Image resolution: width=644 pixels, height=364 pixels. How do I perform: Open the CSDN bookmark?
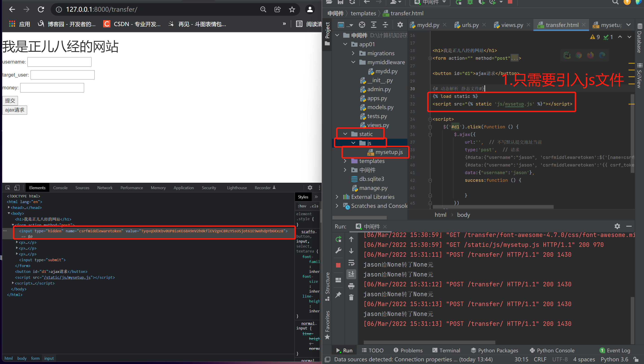[132, 24]
